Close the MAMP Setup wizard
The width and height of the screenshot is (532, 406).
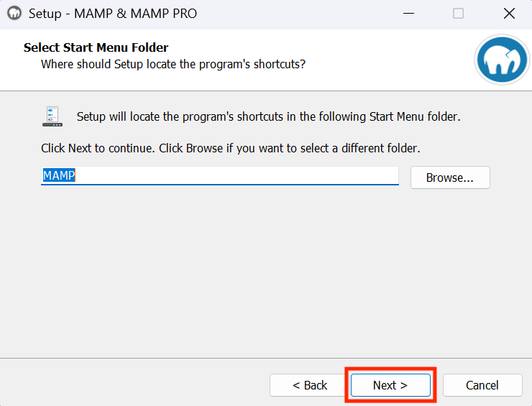tap(509, 14)
